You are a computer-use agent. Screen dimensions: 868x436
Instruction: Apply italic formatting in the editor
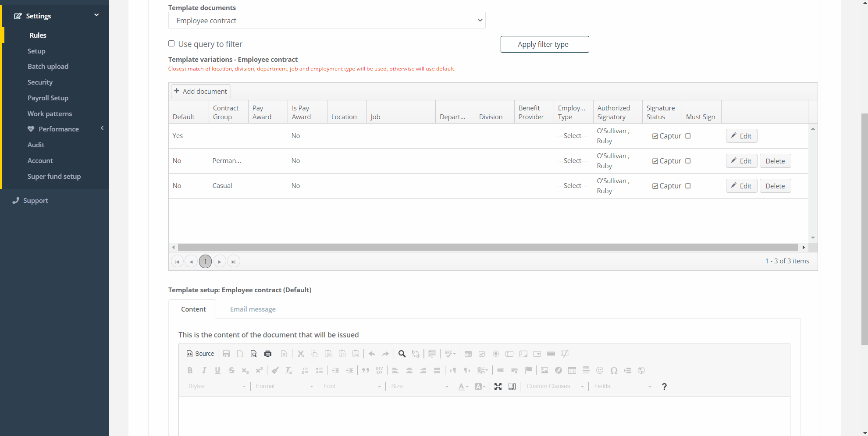(204, 370)
